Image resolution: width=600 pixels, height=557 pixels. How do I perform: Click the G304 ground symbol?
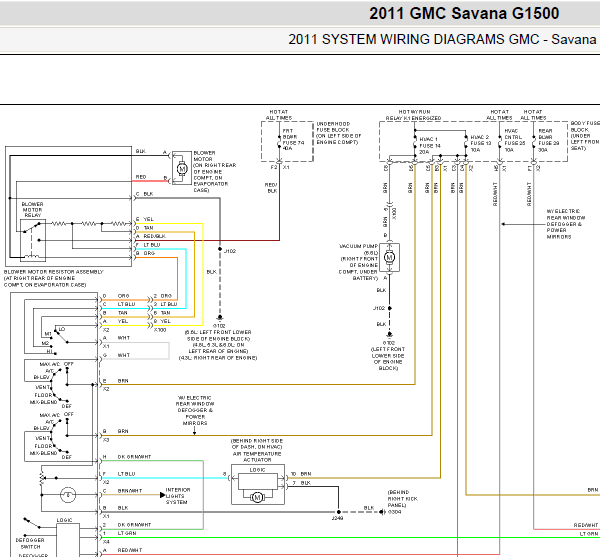[x=383, y=512]
